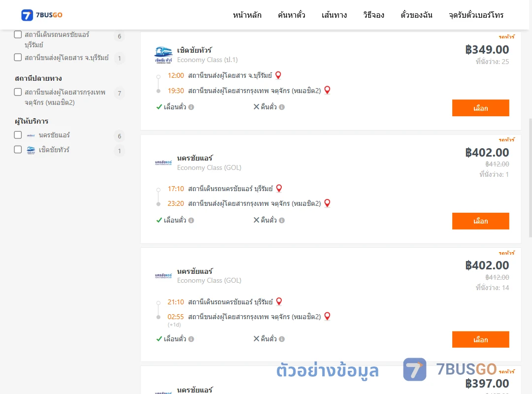Viewport: 532px width, 394px height.
Task: Open map pin for the 12:00 departure station
Action: [x=278, y=75]
